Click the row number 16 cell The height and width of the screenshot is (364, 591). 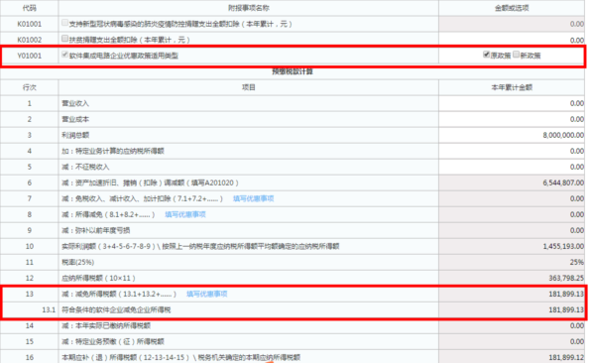(30, 357)
